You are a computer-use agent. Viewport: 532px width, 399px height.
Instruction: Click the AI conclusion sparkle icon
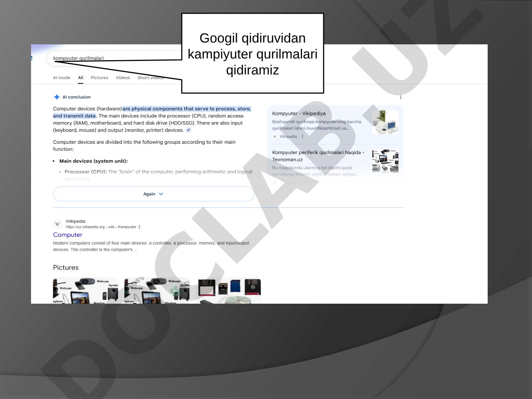tap(57, 97)
